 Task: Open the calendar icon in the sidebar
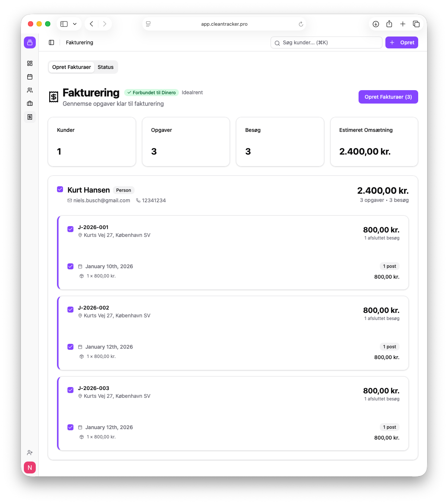[x=30, y=77]
